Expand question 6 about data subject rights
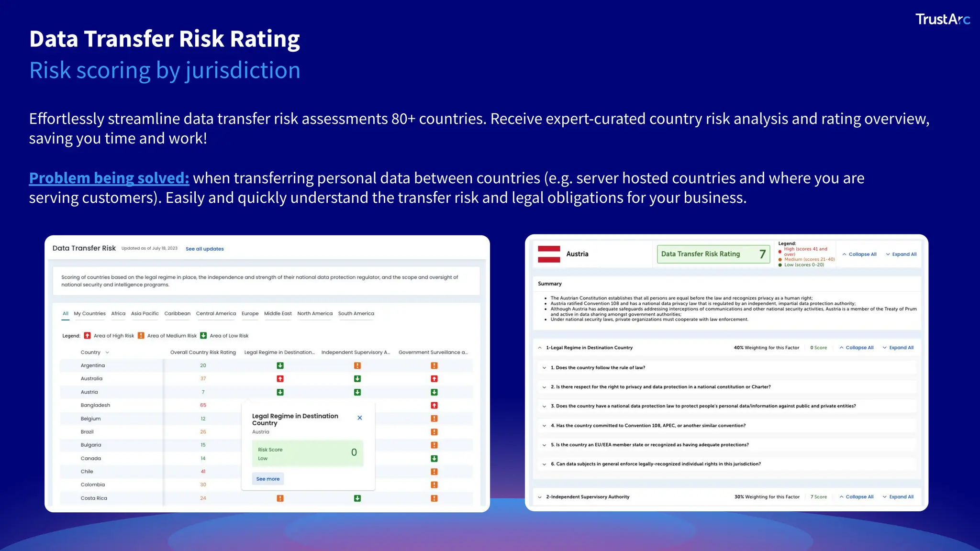 [544, 464]
